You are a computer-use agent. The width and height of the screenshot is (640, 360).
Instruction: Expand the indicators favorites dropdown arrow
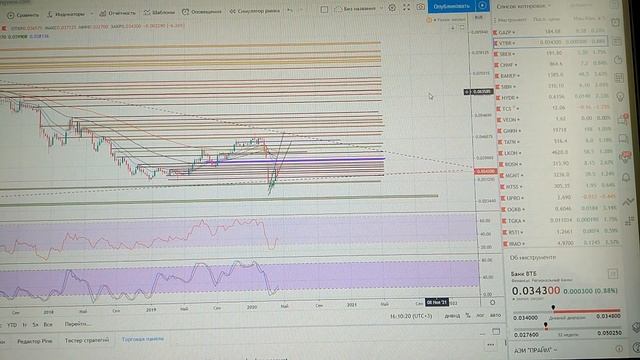pos(91,13)
